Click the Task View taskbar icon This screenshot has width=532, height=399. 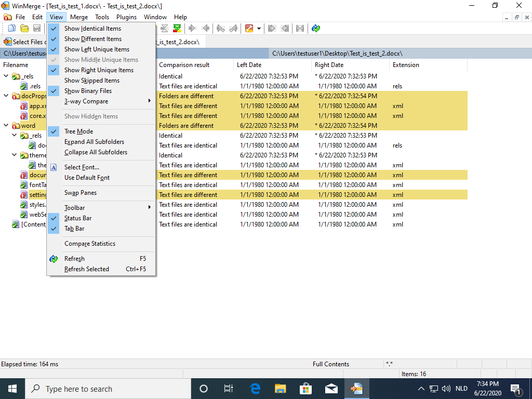pos(229,389)
